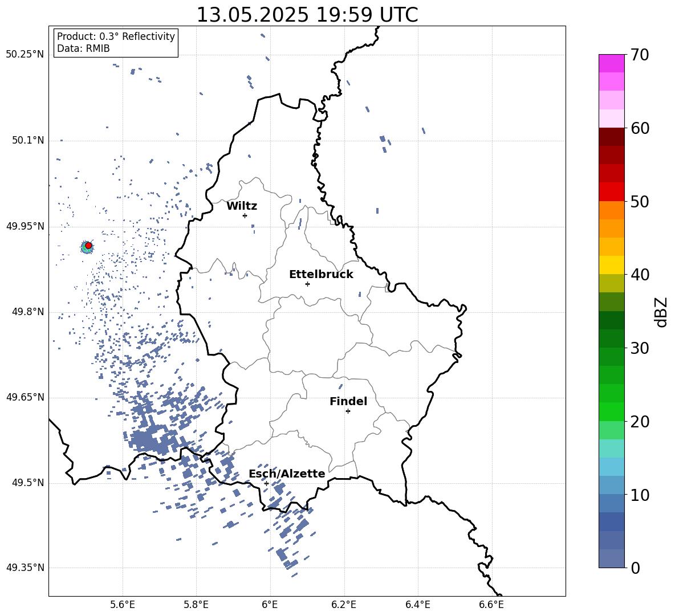Click the red radar site marker
The width and height of the screenshot is (675, 616).
[x=88, y=246]
